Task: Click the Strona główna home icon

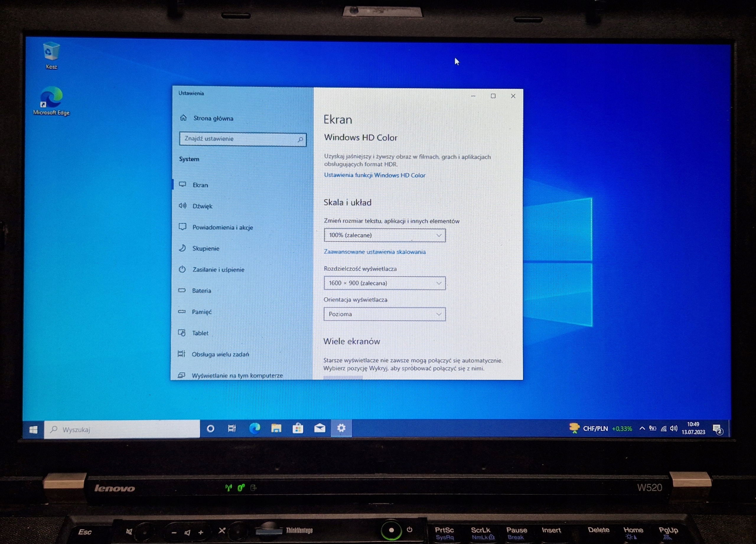Action: click(x=183, y=117)
